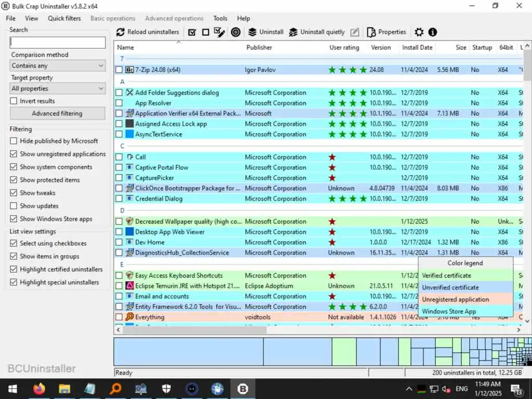The image size is (532, 399).
Task: Click the select-all checked box toolbar icon
Action: click(192, 32)
